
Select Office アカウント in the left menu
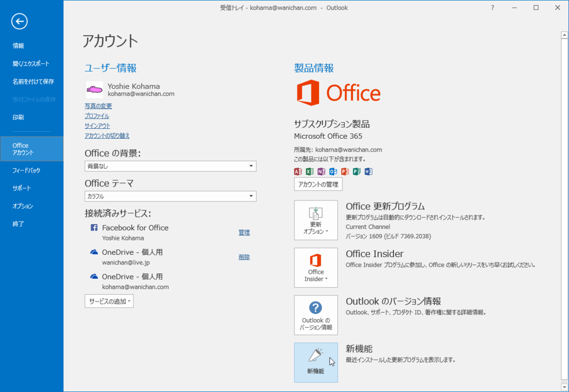[32, 149]
